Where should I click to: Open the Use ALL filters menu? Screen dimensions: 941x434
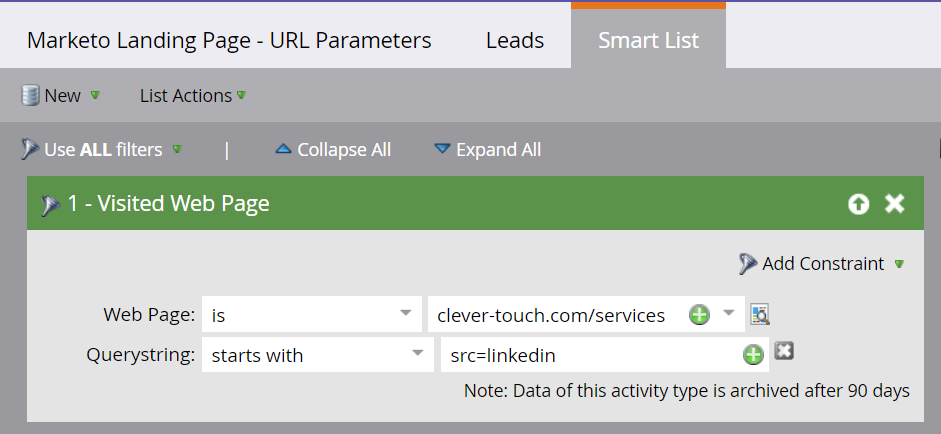[102, 149]
